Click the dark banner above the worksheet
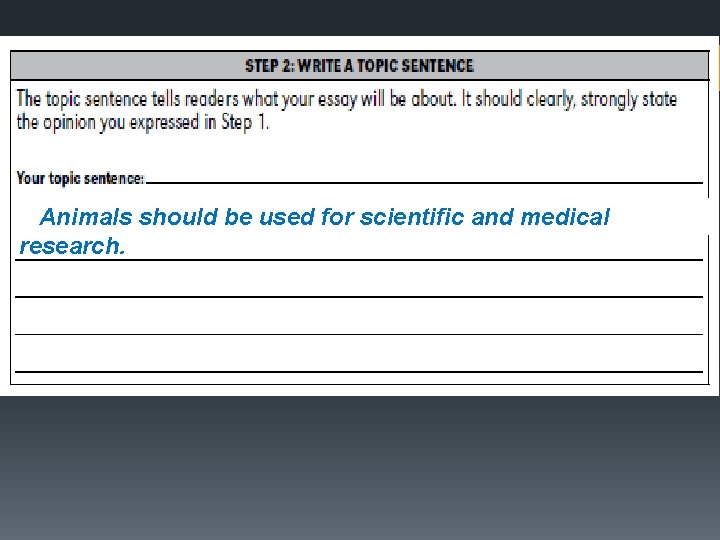This screenshot has height=540, width=720. tap(360, 17)
